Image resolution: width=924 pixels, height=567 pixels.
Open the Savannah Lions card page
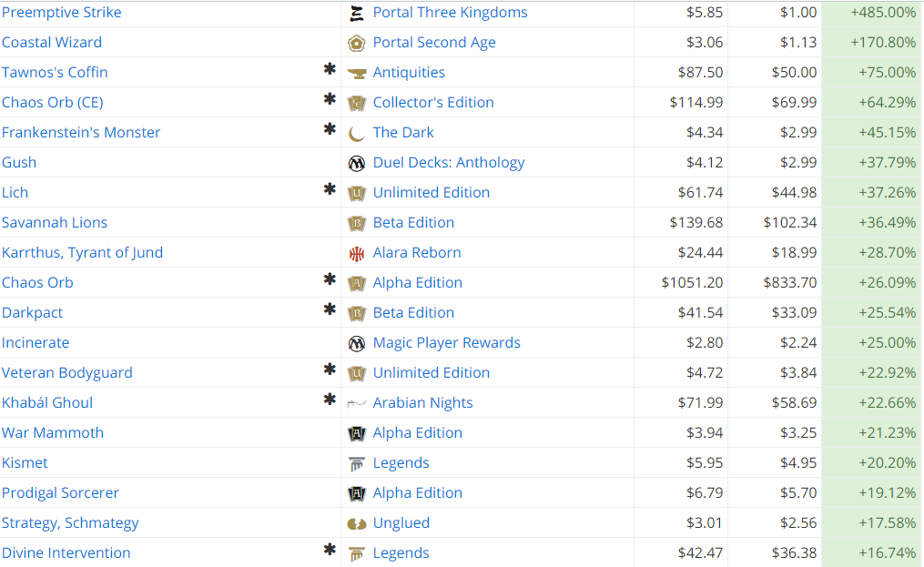coord(55,223)
